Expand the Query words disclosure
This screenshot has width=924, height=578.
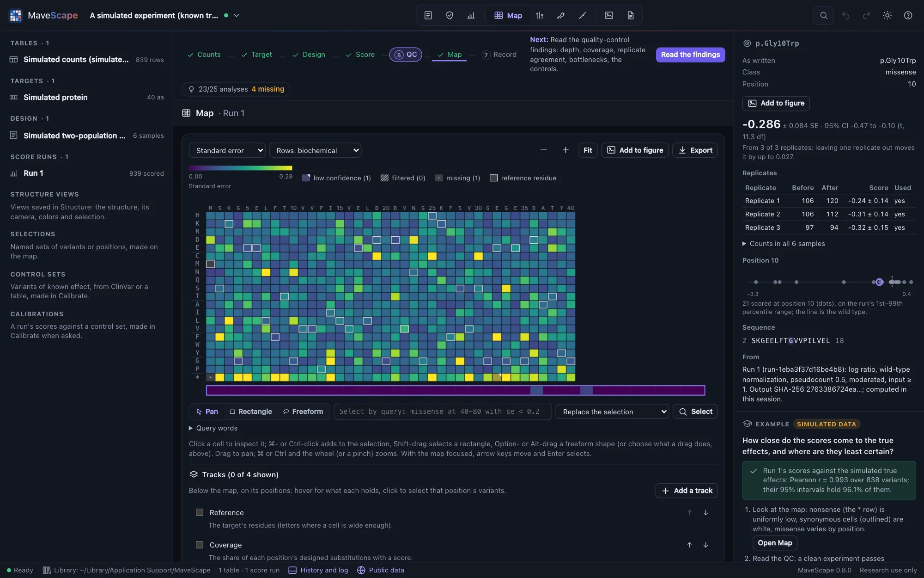coord(213,428)
